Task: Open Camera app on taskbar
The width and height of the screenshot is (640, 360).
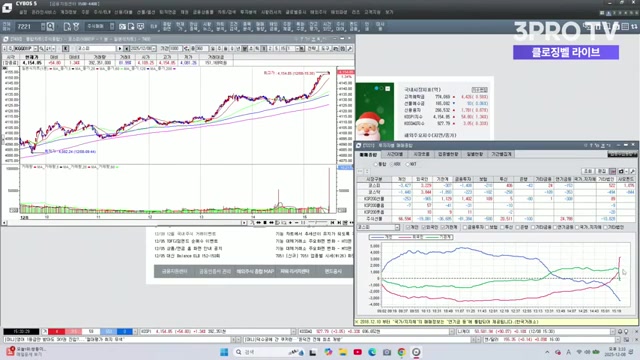Action: [x=387, y=352]
